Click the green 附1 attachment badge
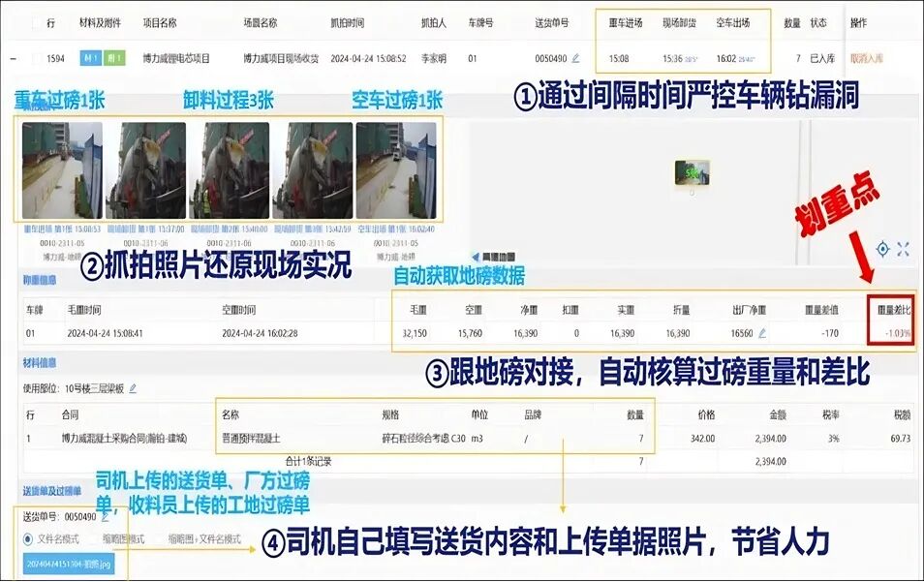924x582 pixels. (x=113, y=59)
